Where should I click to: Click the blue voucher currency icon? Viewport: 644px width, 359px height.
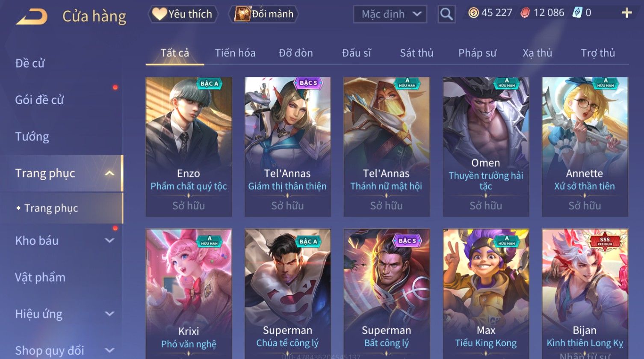coord(577,12)
